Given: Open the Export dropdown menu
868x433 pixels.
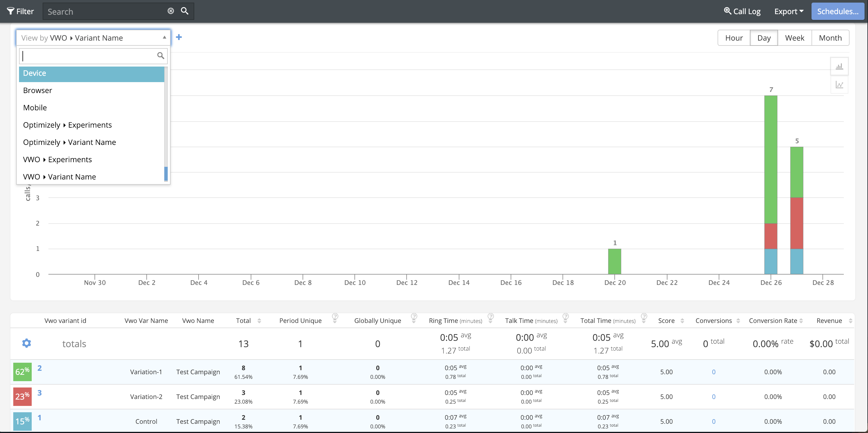Looking at the screenshot, I should pyautogui.click(x=788, y=12).
